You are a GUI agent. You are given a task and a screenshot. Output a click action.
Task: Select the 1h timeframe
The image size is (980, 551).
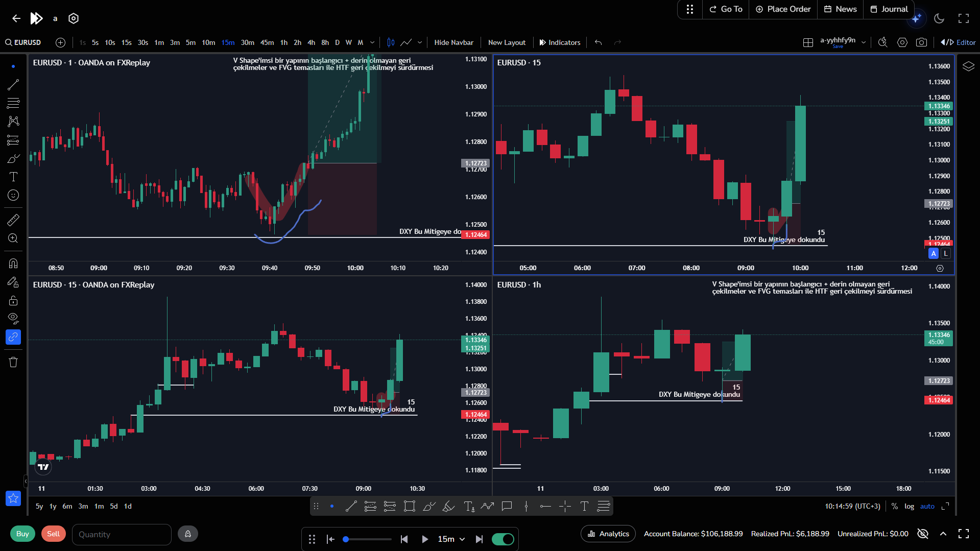(284, 42)
